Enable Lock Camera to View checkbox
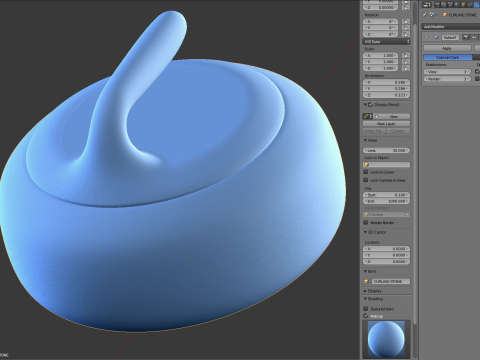Viewport: 480px width, 360px height. (x=366, y=180)
